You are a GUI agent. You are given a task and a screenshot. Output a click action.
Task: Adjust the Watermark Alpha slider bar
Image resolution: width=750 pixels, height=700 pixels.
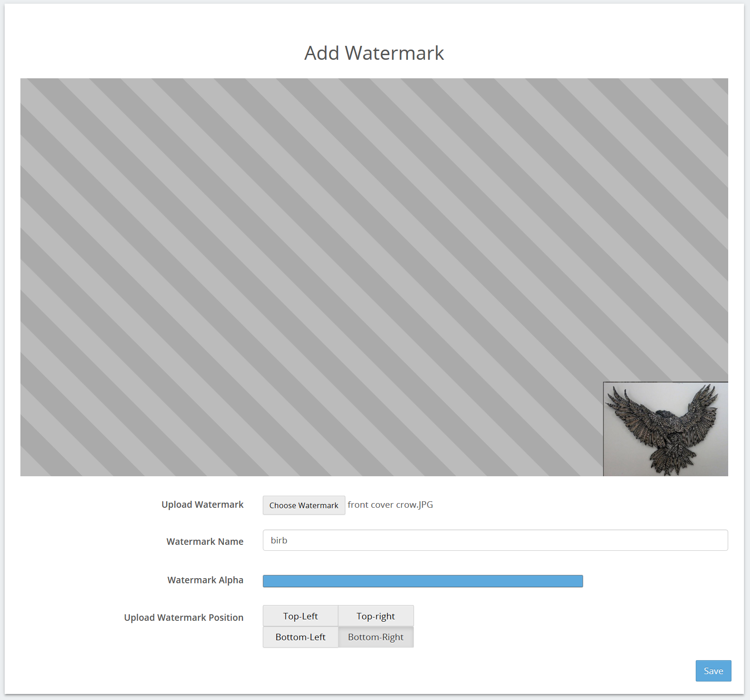[423, 581]
